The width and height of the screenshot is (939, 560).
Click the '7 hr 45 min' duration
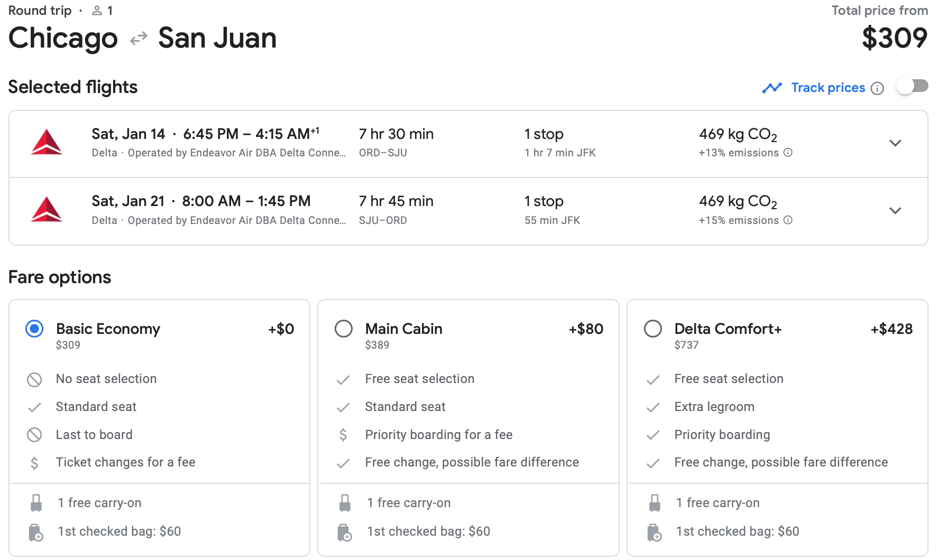[x=396, y=201]
